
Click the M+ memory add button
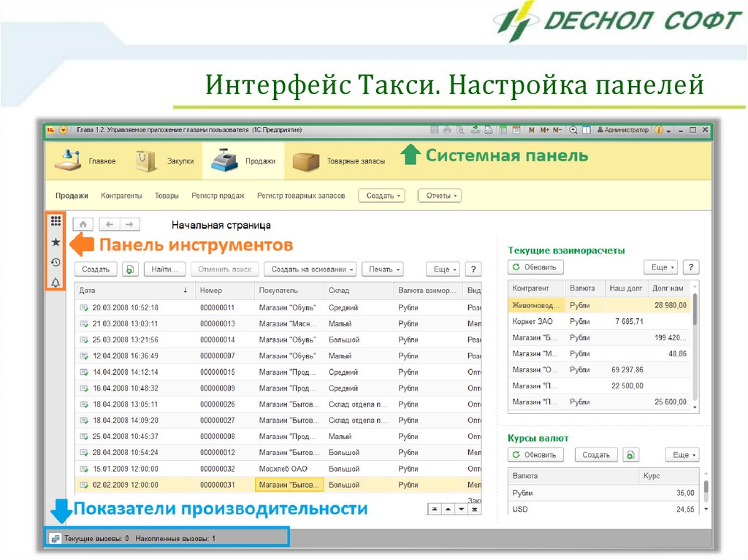tap(544, 130)
